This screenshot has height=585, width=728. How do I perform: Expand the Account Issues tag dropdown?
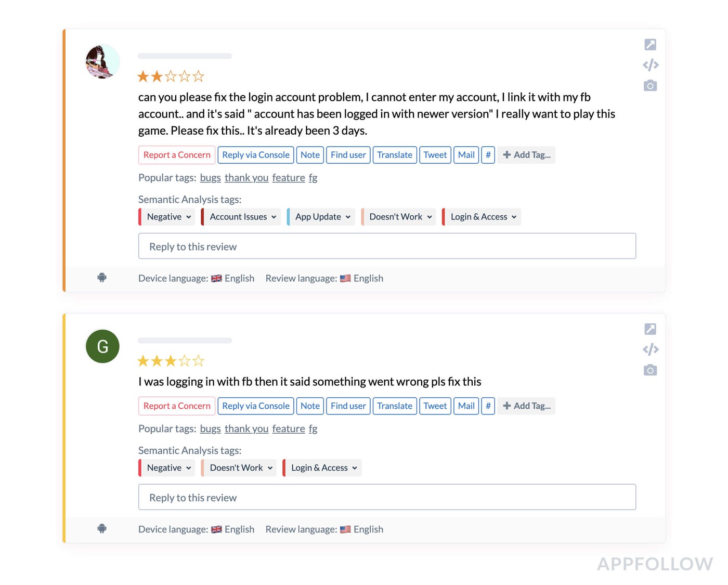[x=242, y=217]
